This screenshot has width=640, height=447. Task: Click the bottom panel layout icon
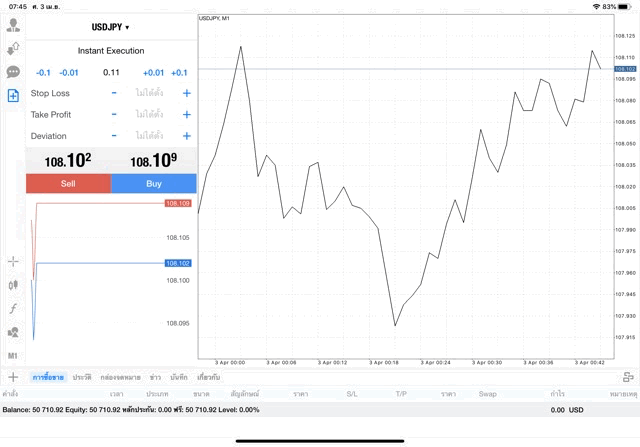pos(628,377)
